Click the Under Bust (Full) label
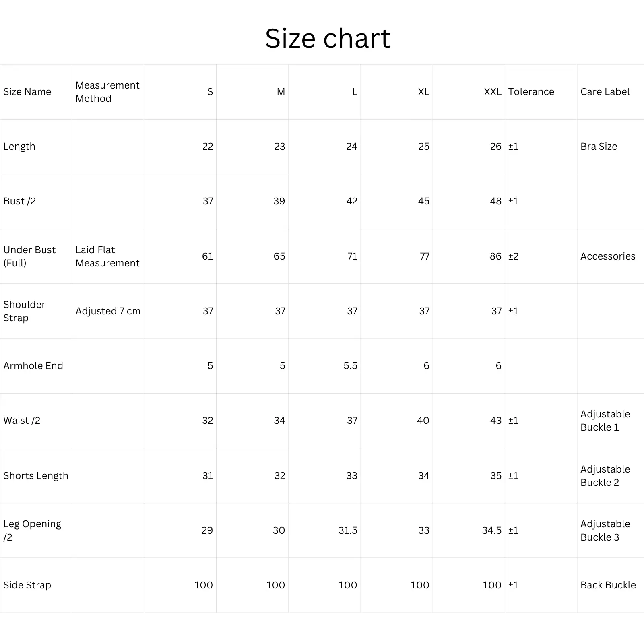644x644 pixels. (29, 256)
